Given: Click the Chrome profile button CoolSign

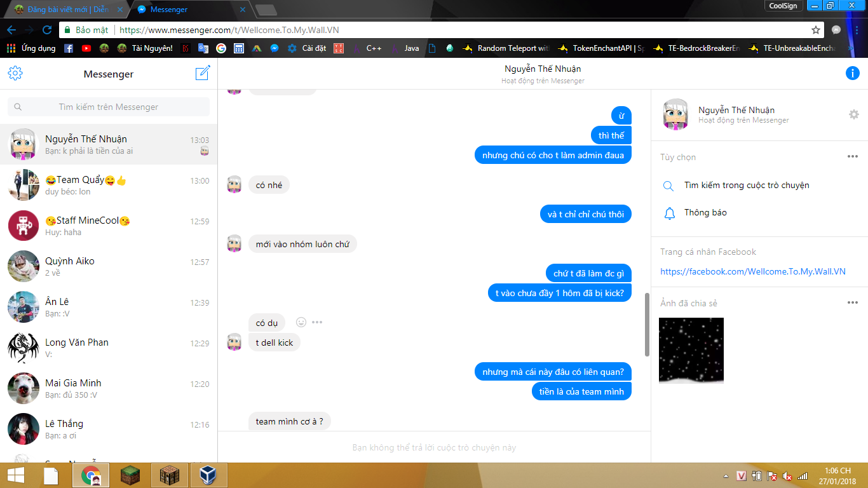Looking at the screenshot, I should 783,6.
